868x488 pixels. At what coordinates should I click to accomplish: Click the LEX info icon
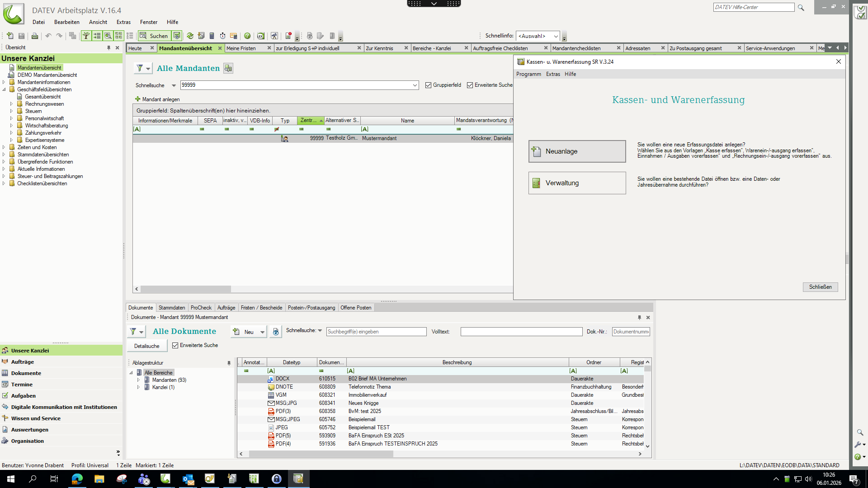[260, 36]
